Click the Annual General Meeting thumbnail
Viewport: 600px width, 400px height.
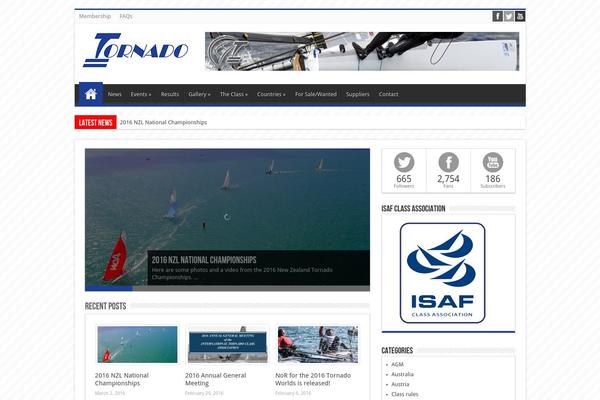[228, 344]
